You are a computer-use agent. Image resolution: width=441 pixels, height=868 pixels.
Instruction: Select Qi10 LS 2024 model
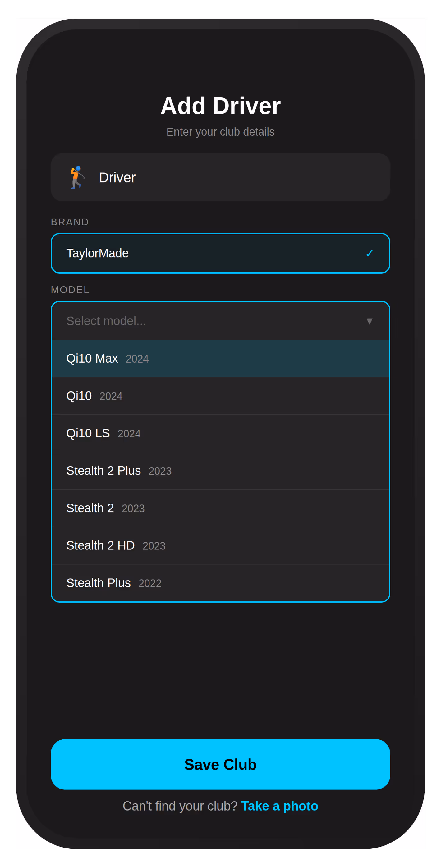[220, 433]
